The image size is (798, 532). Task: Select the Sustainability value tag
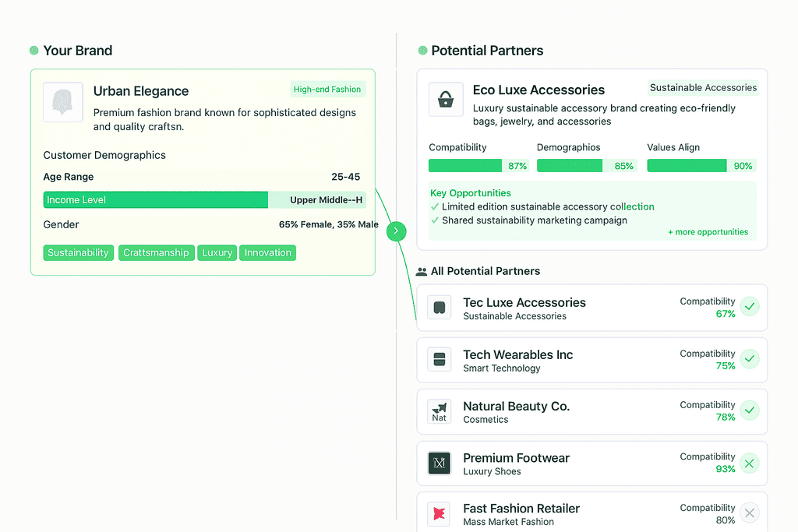(79, 253)
